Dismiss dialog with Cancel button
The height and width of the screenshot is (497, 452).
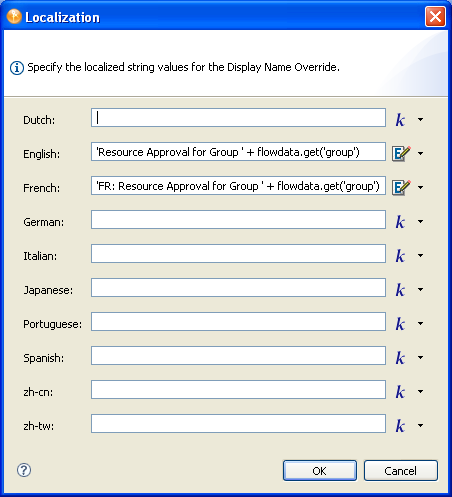pyautogui.click(x=401, y=471)
